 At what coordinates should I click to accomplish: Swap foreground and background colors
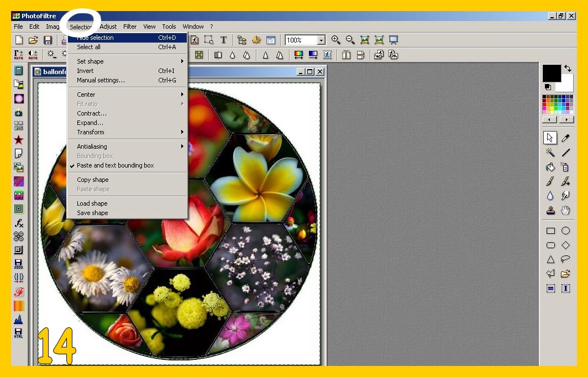[x=568, y=69]
